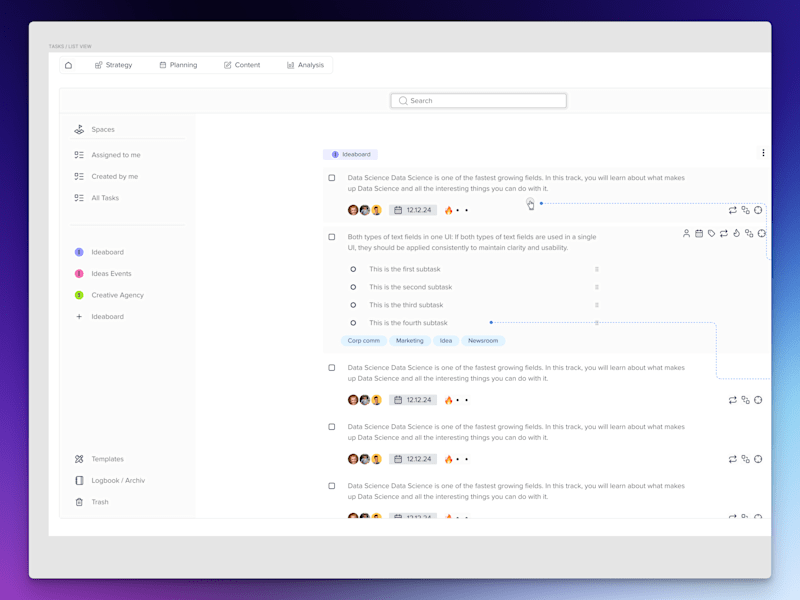The height and width of the screenshot is (600, 800).
Task: Click the 12.12.24 date chip on third task
Action: point(413,400)
